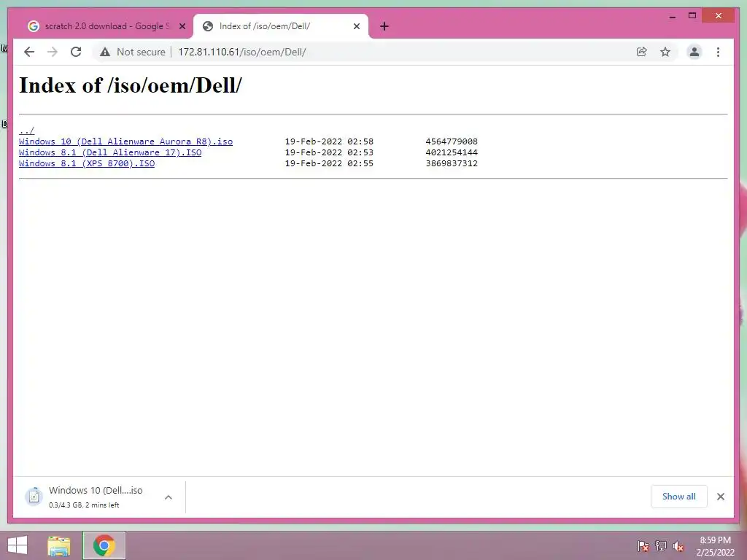
Task: Click the date 19-Feb-2022 02:58
Action: point(329,141)
